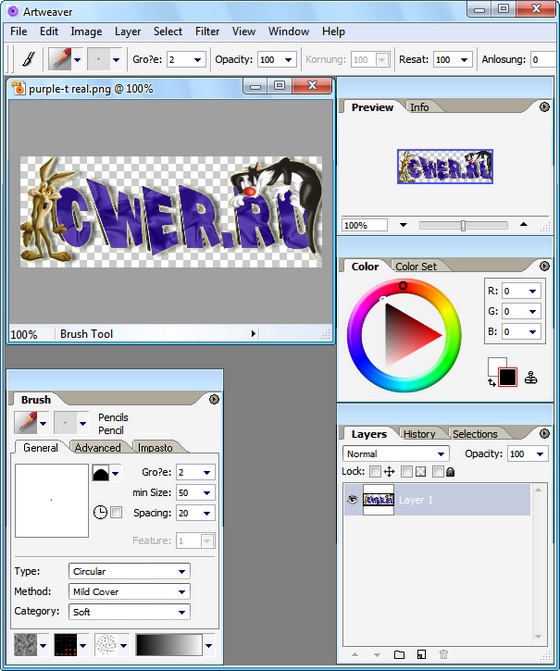Click the gradient swatch in Brush panel
This screenshot has width=560, height=671.
click(x=169, y=645)
